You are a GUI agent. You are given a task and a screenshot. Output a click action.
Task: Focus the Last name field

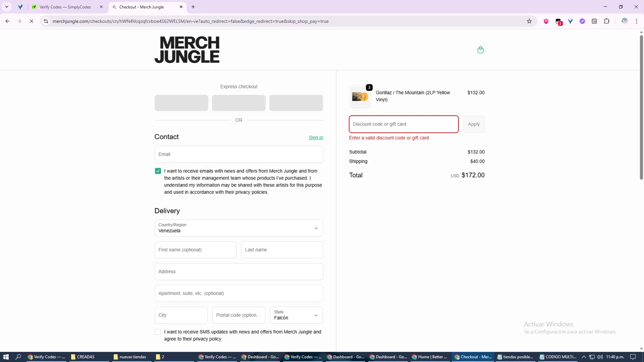pos(282,250)
